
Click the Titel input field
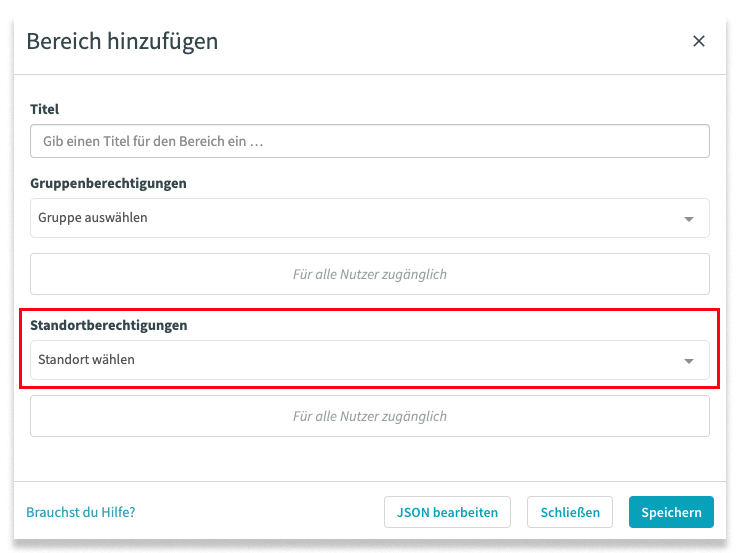coord(369,141)
